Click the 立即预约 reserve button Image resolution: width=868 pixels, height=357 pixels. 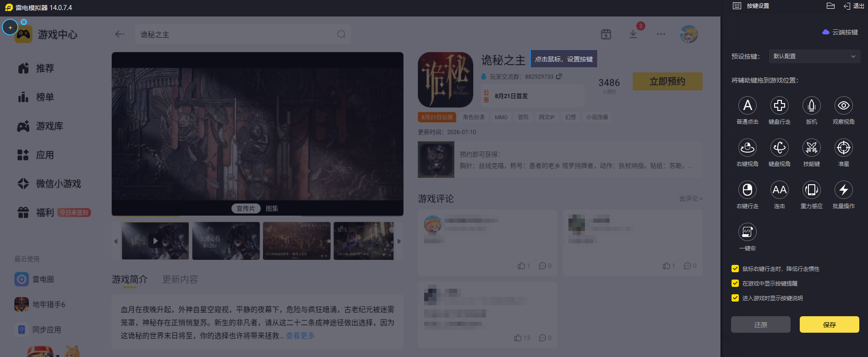667,81
